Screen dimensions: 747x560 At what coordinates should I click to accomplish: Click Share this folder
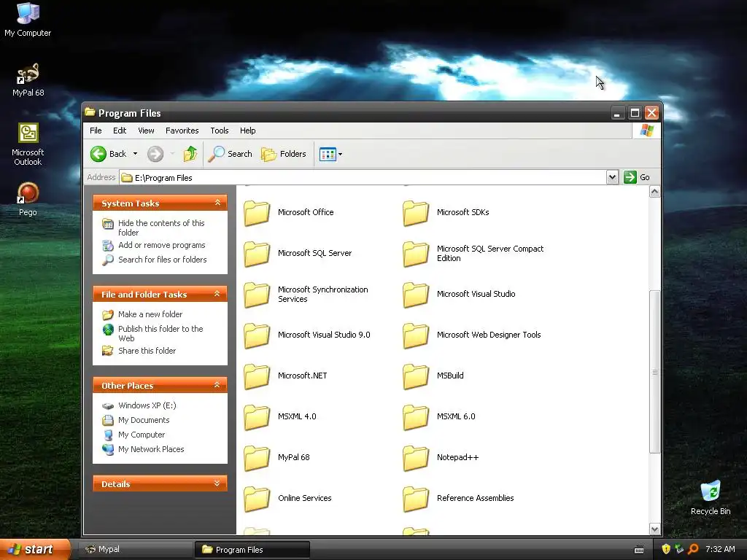click(x=147, y=351)
